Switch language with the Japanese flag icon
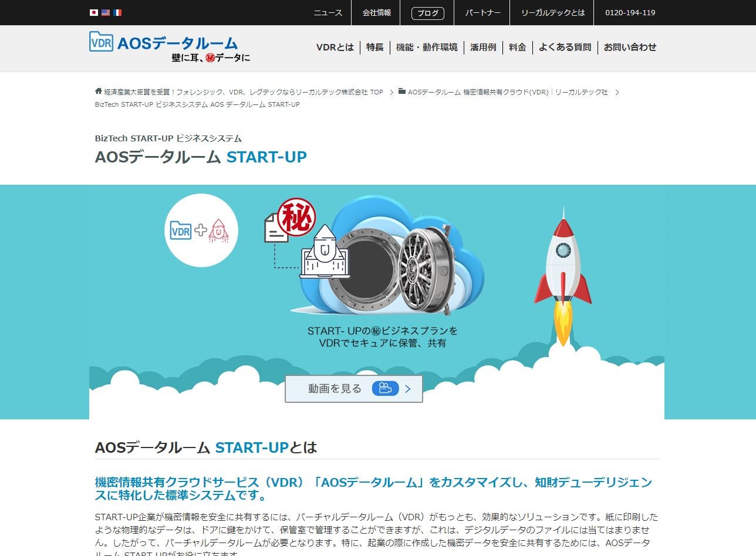This screenshot has width=756, height=556. point(94,12)
